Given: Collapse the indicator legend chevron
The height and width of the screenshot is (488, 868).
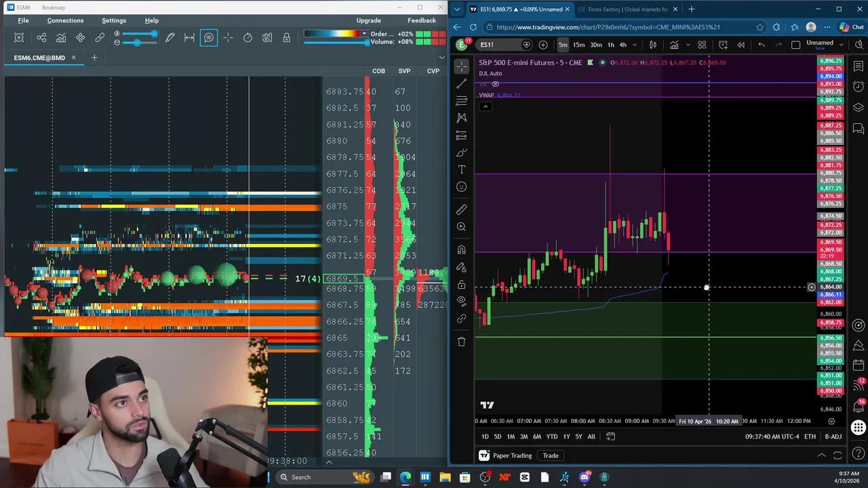Looking at the screenshot, I should point(486,106).
